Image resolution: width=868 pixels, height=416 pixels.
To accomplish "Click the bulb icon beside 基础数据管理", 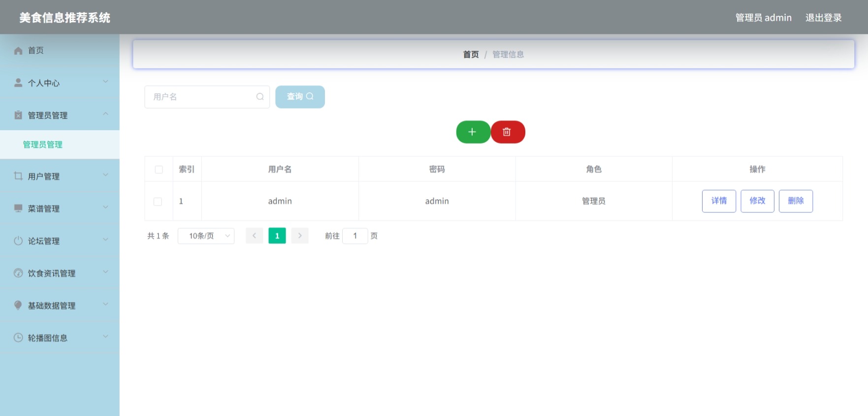I will click(x=18, y=305).
